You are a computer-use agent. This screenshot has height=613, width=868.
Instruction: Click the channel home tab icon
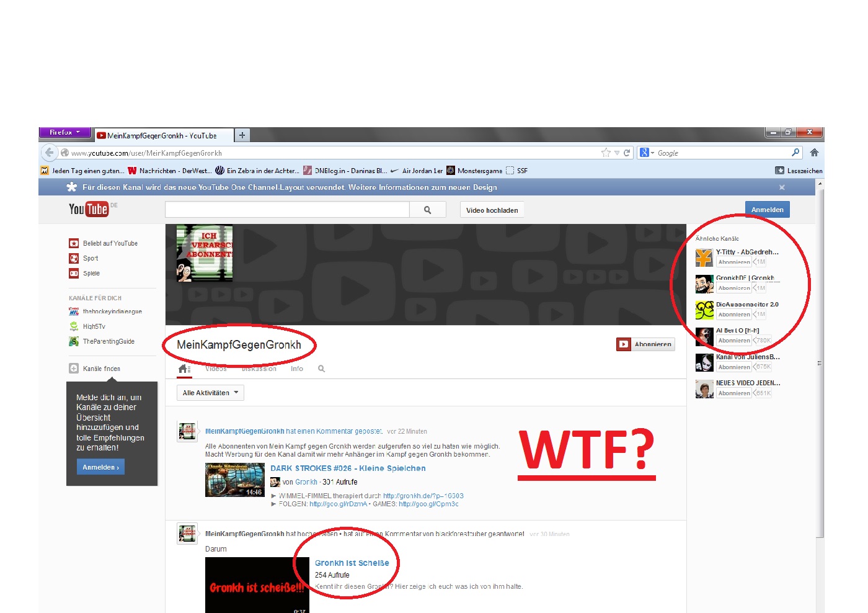[184, 369]
